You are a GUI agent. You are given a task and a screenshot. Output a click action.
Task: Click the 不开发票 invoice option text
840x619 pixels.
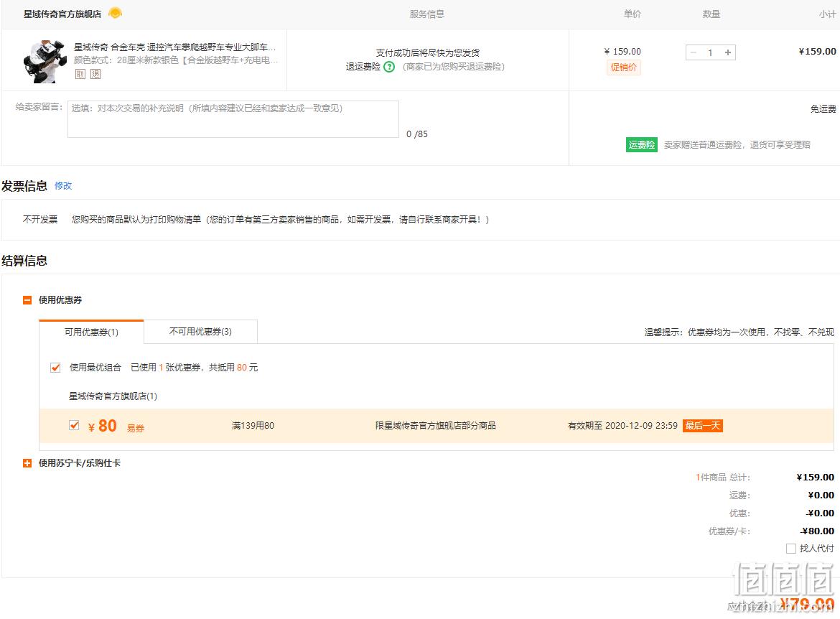[40, 219]
